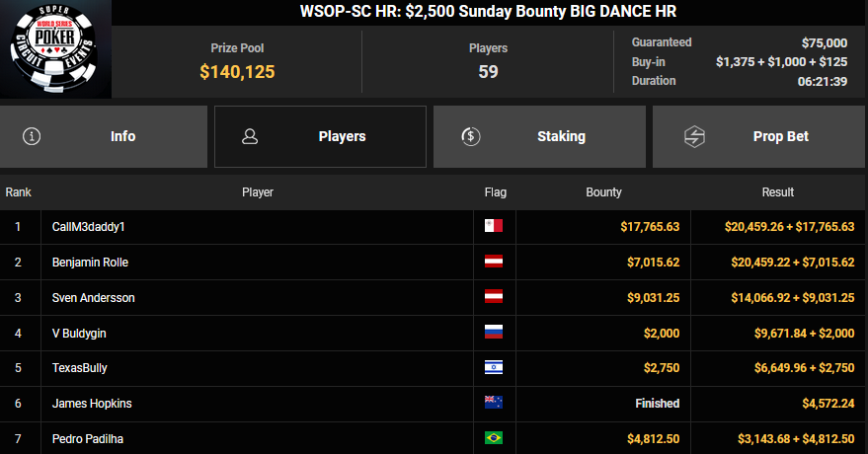The height and width of the screenshot is (454, 868).
Task: Click the Staking dollar coin icon
Action: [x=471, y=136]
